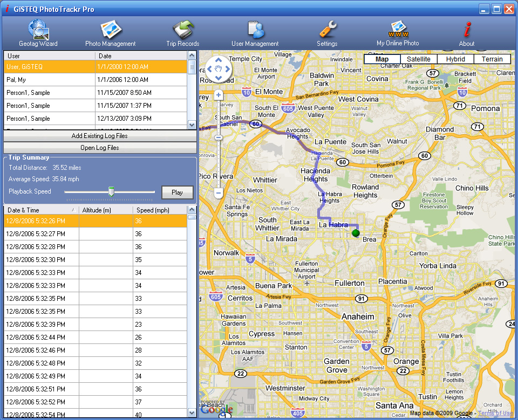
Task: Open User Management
Action: click(255, 33)
